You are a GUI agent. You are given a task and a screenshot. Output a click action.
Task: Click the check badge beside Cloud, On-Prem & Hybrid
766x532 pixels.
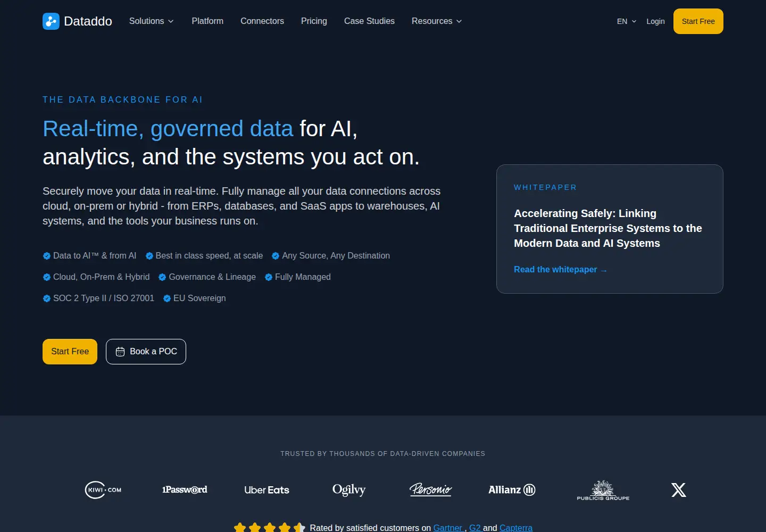47,277
